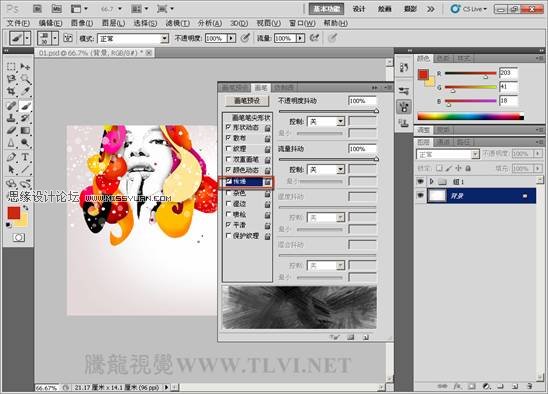Viewport: 548px width, 394px height.
Task: Open the flow slider arrow in options bar
Action: point(300,38)
